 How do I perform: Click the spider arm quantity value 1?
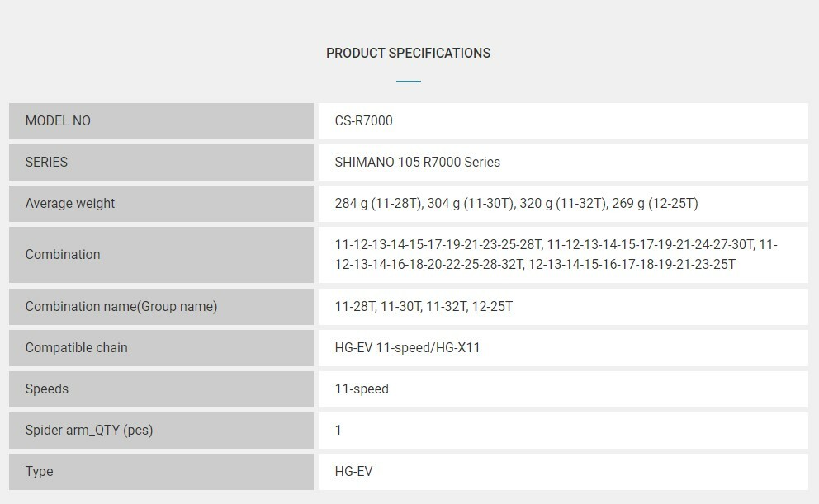click(338, 431)
